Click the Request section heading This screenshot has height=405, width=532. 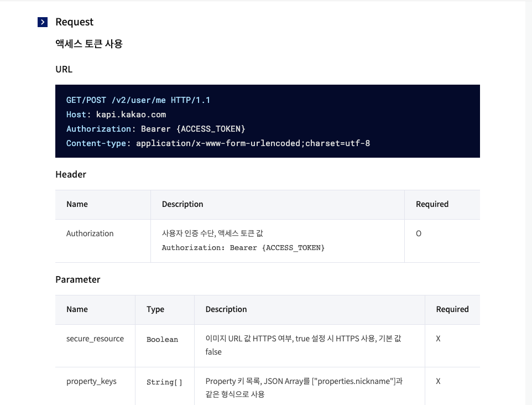click(x=75, y=22)
